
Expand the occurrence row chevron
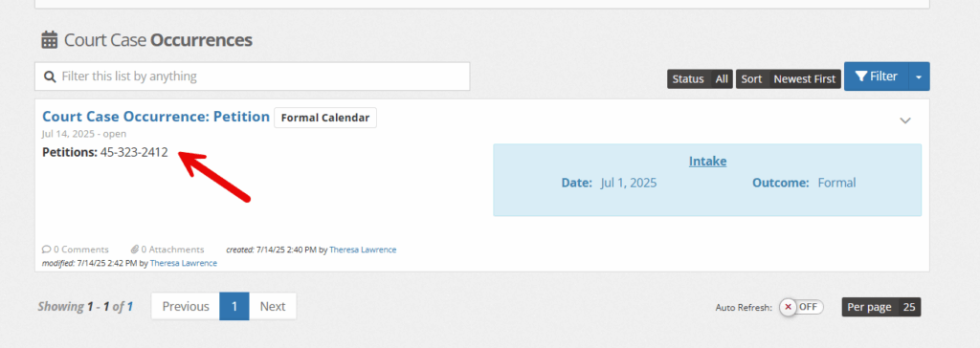(905, 120)
